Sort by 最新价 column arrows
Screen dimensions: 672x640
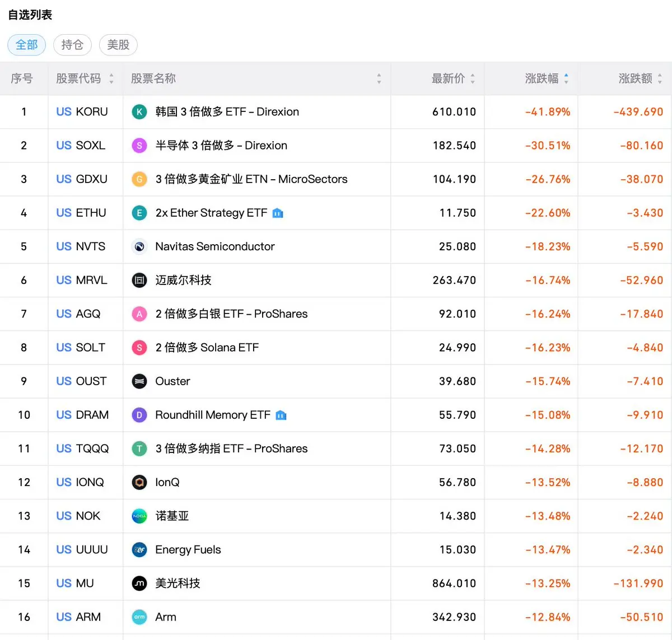(x=473, y=79)
